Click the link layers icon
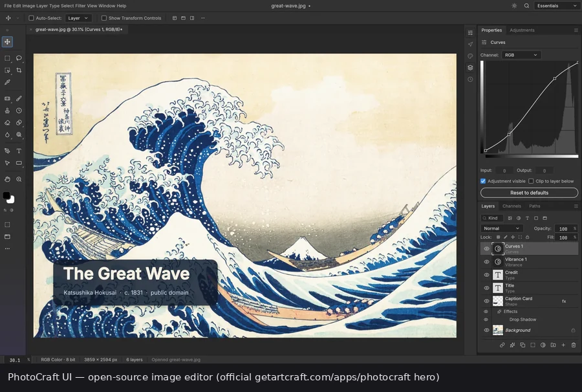 point(502,345)
